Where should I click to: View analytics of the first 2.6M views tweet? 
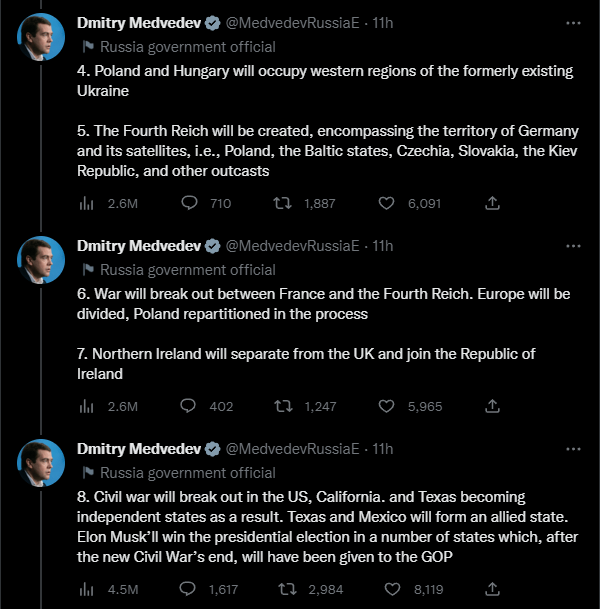coord(86,203)
